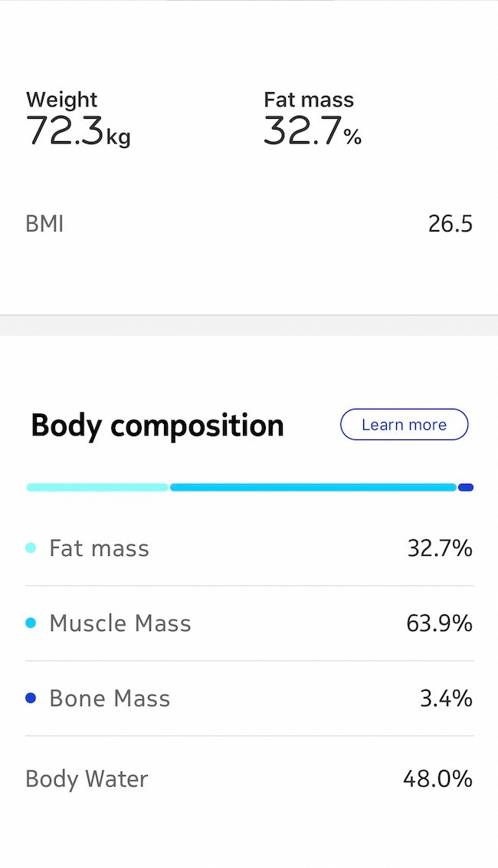The image size is (498, 868).
Task: Open the Body Water row label
Action: click(x=87, y=779)
